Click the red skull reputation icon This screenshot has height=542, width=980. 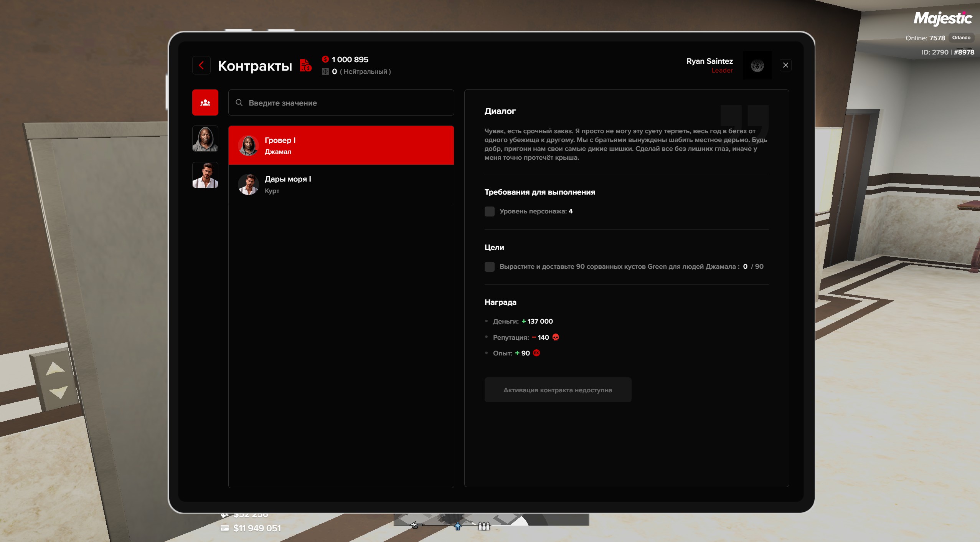[556, 337]
